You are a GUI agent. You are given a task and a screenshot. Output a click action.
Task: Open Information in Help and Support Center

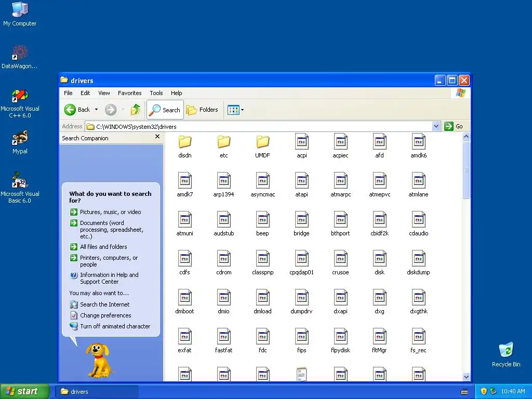[x=104, y=278]
